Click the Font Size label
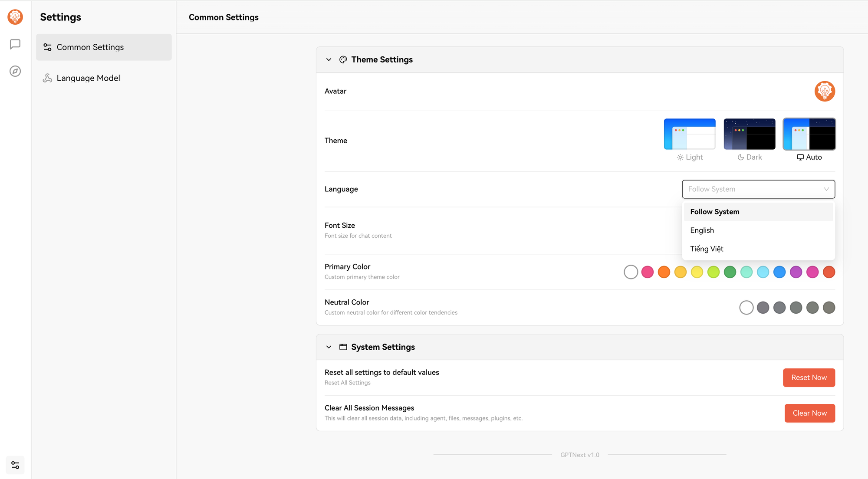The height and width of the screenshot is (479, 868). pos(340,225)
